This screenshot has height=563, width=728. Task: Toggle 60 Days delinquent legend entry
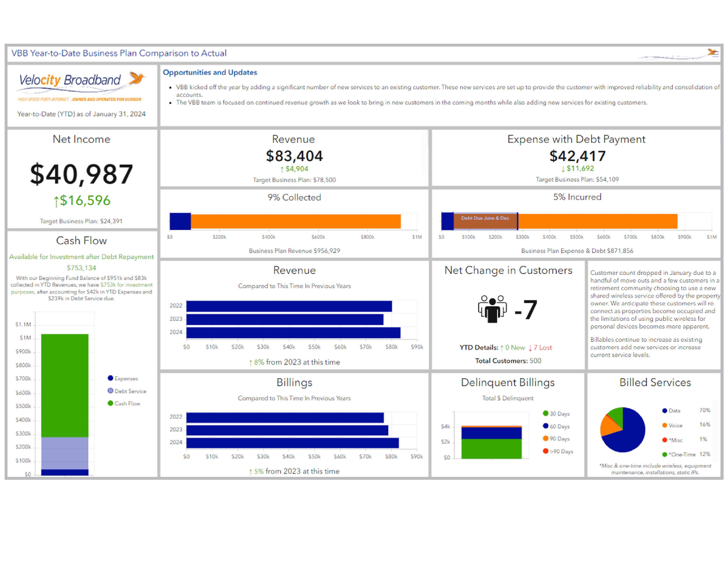(556, 426)
